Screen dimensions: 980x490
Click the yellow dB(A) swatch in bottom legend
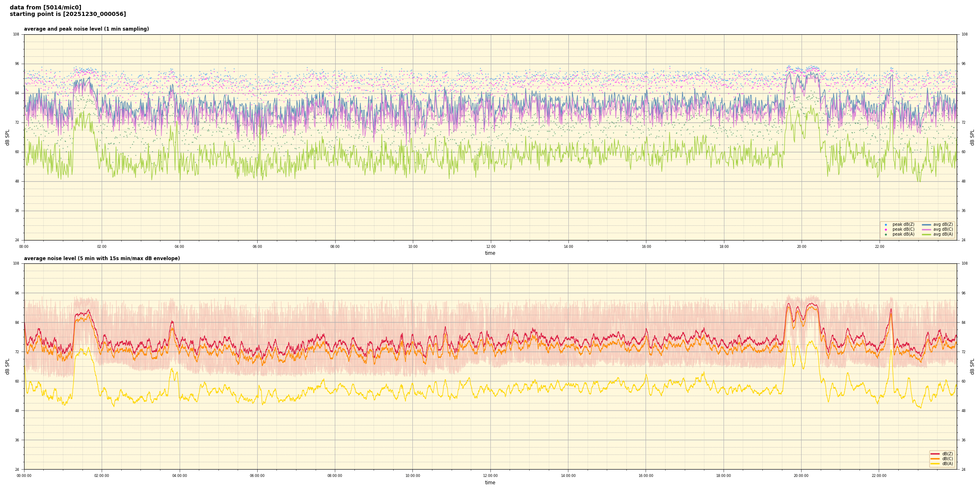(x=935, y=463)
